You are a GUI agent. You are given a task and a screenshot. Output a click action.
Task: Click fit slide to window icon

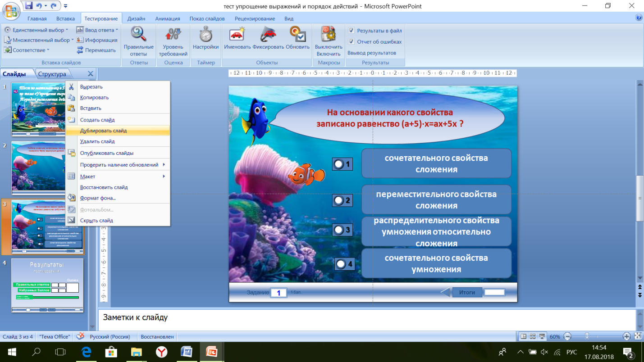point(638,336)
